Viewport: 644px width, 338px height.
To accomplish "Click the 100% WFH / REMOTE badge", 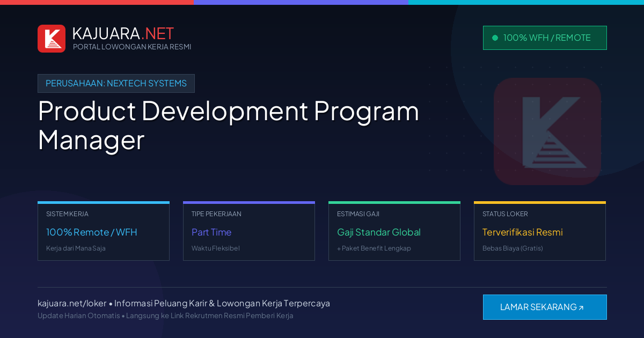I will pos(545,38).
